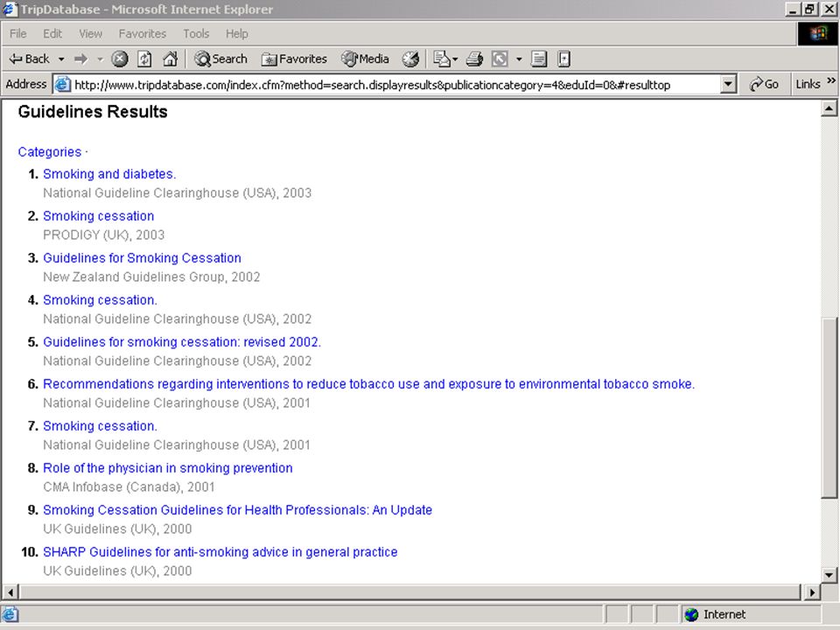
Task: Click the horizontal scrollbar left arrow
Action: (10, 592)
